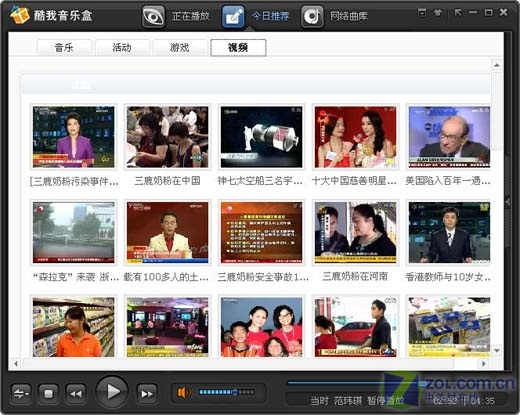The width and height of the screenshot is (520, 415).
Task: Click the title link “森拉克”来袭 浙...
Action: coord(75,277)
